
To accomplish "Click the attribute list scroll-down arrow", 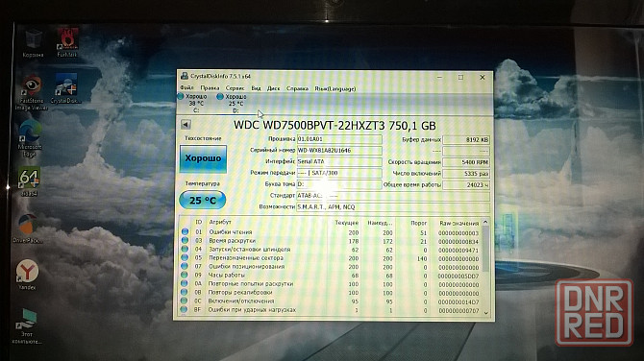I will [x=485, y=313].
